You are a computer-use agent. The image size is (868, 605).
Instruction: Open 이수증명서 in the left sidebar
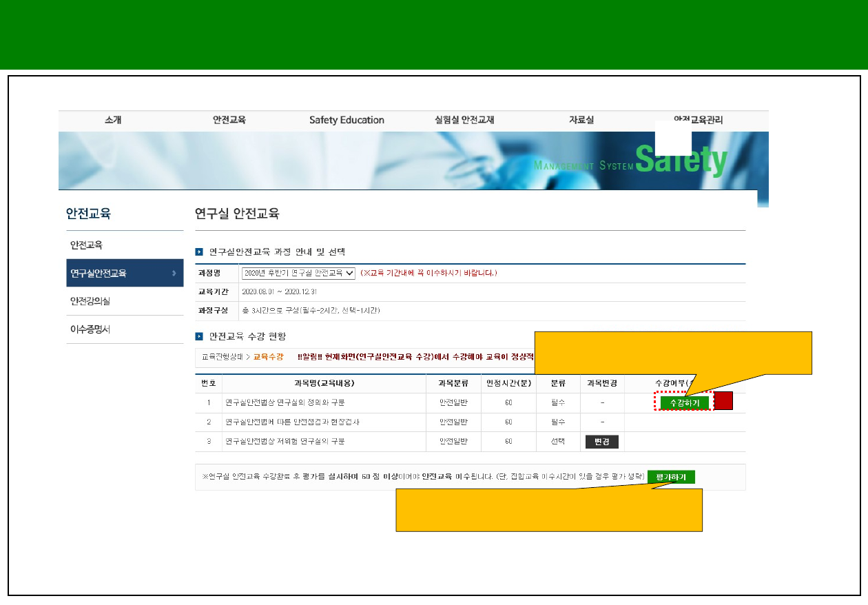[x=90, y=329]
